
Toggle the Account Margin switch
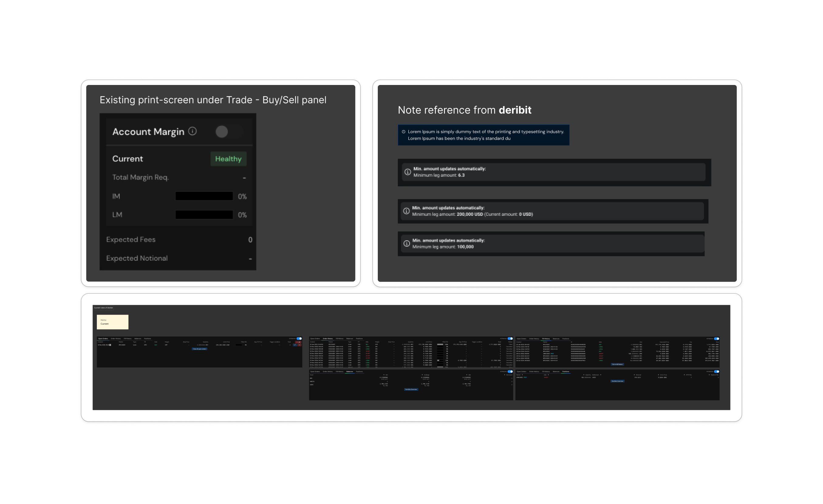228,131
